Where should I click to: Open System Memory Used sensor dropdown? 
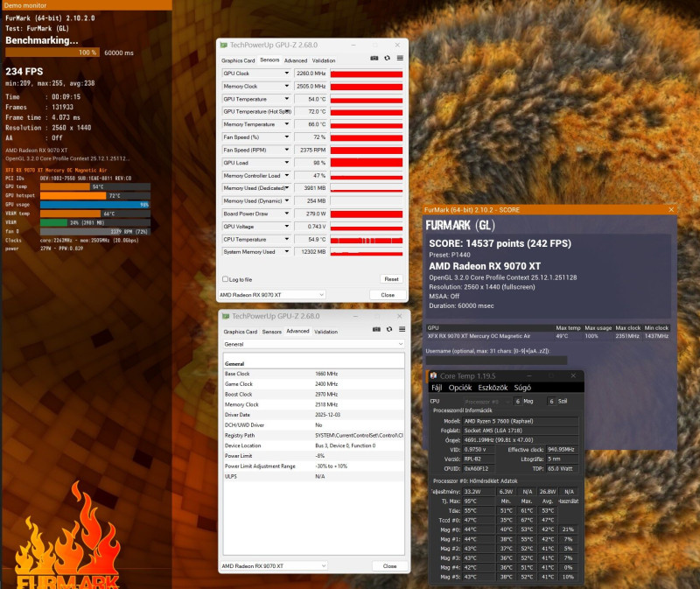click(287, 252)
